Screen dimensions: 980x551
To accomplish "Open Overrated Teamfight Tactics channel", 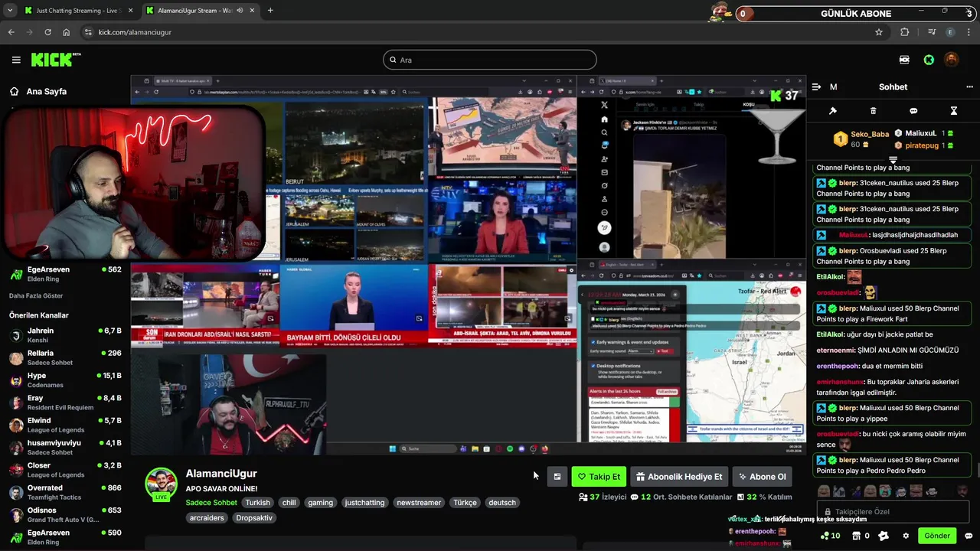I will coord(65,492).
